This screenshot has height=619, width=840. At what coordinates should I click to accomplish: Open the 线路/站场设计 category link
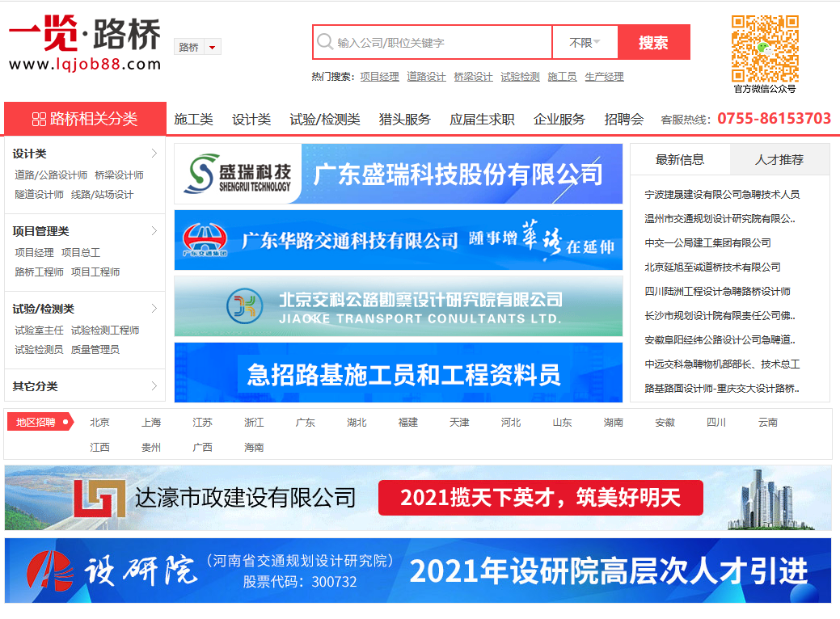pos(103,195)
